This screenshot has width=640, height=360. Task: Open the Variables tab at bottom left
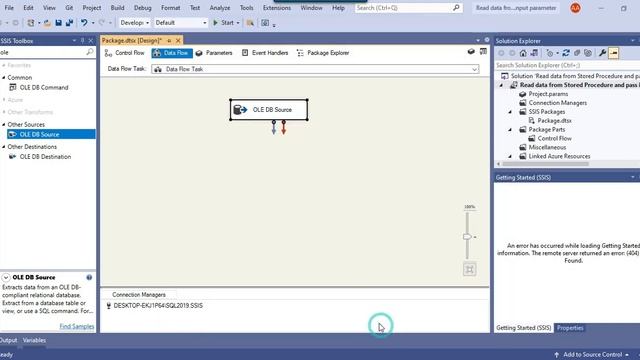tap(34, 340)
